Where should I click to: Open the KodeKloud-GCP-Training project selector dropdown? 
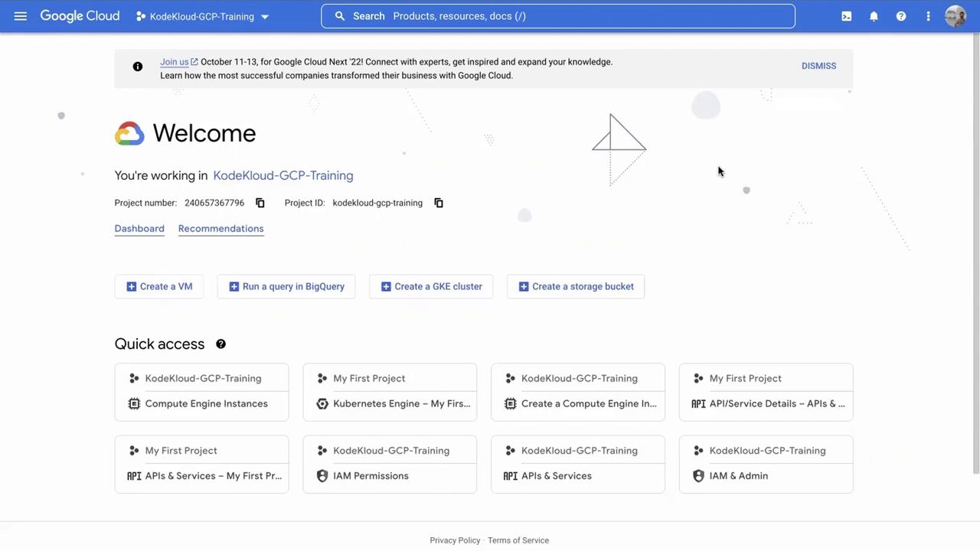pyautogui.click(x=202, y=16)
